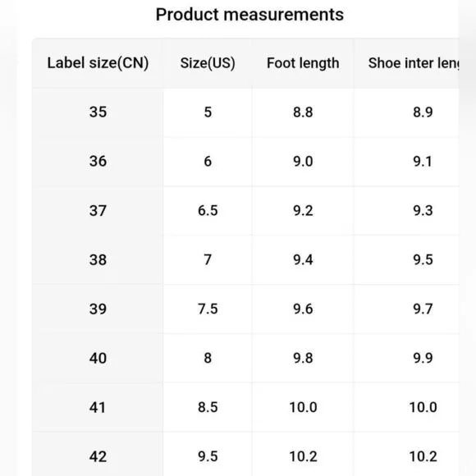This screenshot has height=476, width=476.
Task: Select the Foot length column header
Action: 303,63
